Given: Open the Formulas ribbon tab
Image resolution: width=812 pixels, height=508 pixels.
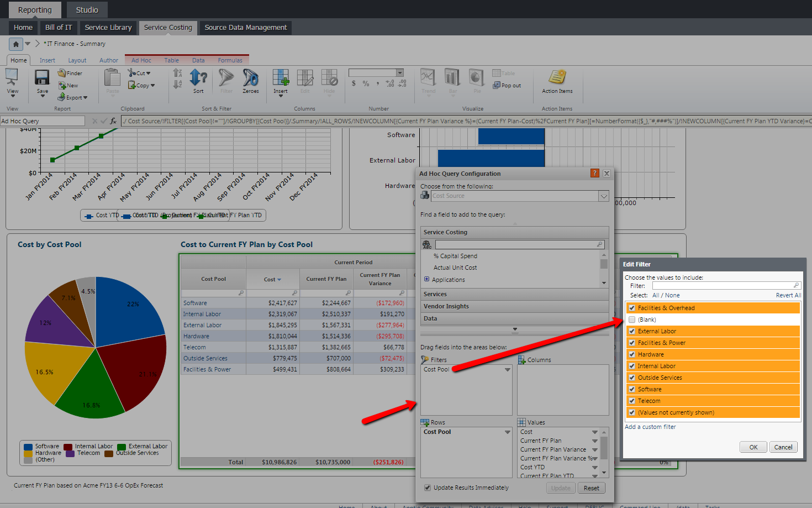Looking at the screenshot, I should click(x=230, y=60).
